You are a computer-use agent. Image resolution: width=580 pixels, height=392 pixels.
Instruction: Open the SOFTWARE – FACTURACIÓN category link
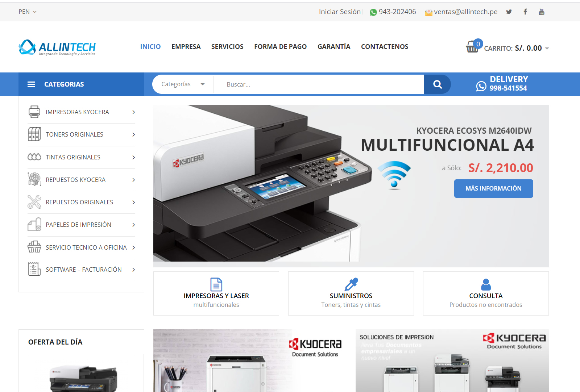[84, 270]
